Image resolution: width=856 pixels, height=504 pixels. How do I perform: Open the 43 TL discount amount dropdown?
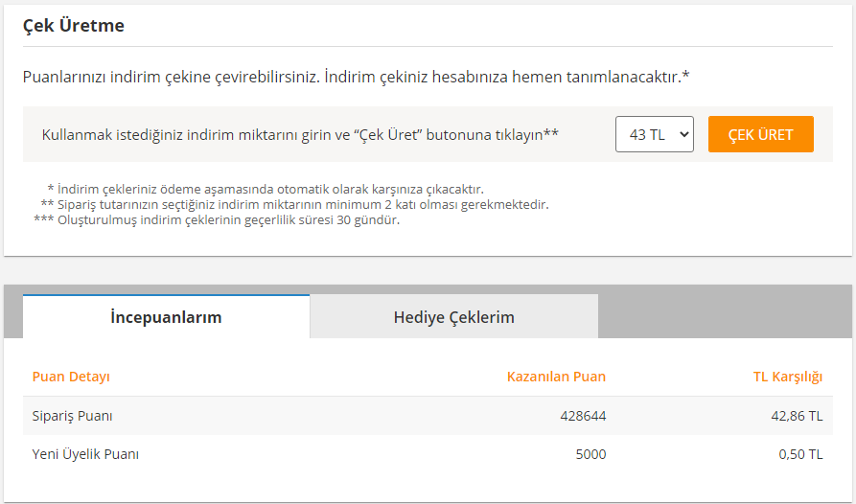click(654, 135)
